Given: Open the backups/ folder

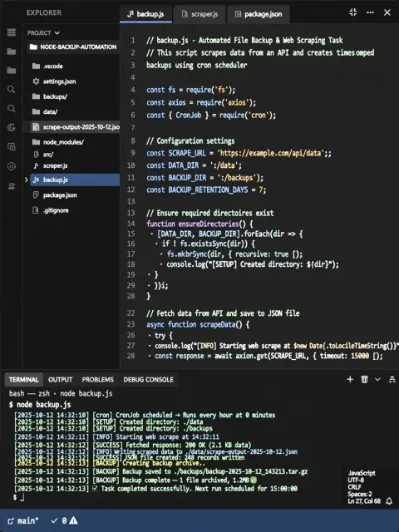Looking at the screenshot, I should coord(50,96).
